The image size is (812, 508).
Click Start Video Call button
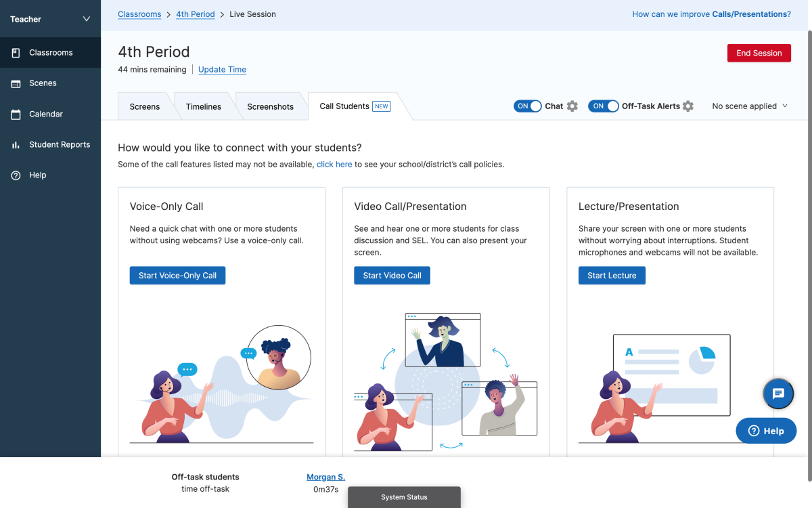392,276
